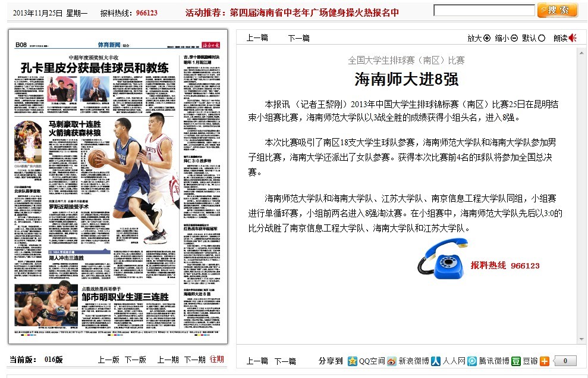
Task: Open next page 下一版
Action: (x=135, y=360)
